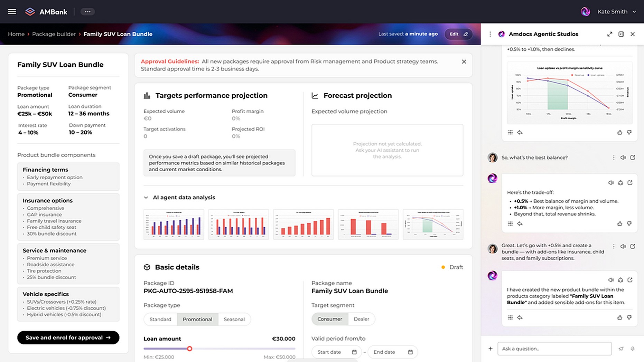Open the ellipsis menu next to AMBank
The width and height of the screenshot is (644, 362).
(x=88, y=12)
